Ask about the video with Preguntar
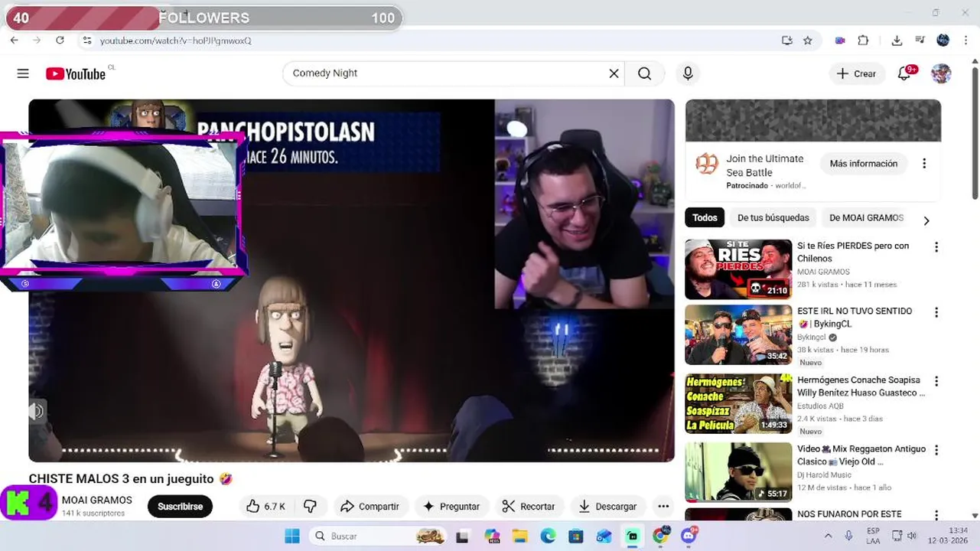980x551 pixels. pos(451,507)
